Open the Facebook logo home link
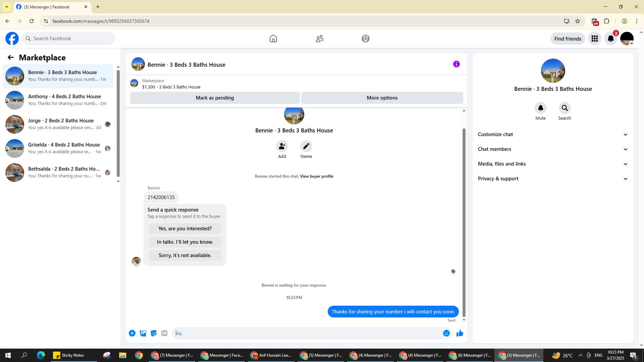 [12, 39]
